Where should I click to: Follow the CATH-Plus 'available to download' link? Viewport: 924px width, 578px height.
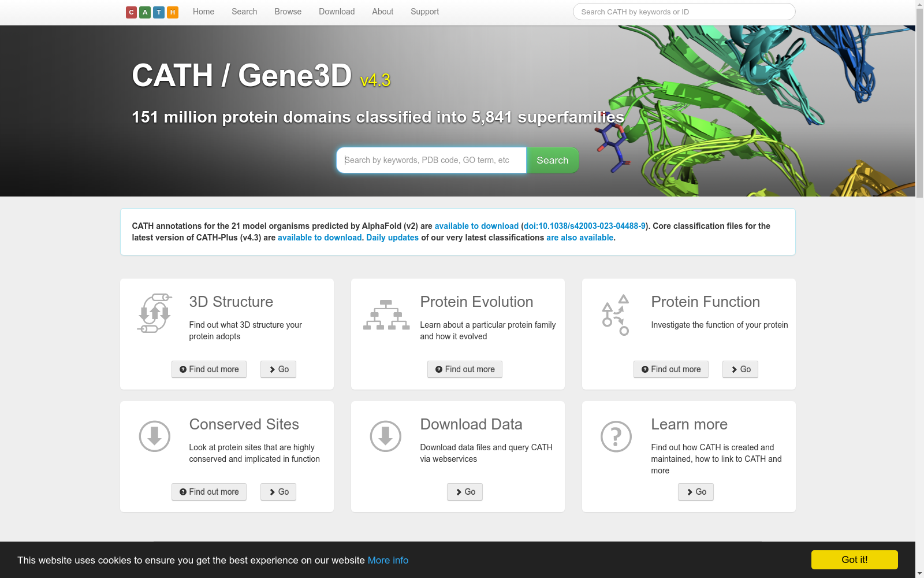pyautogui.click(x=319, y=238)
